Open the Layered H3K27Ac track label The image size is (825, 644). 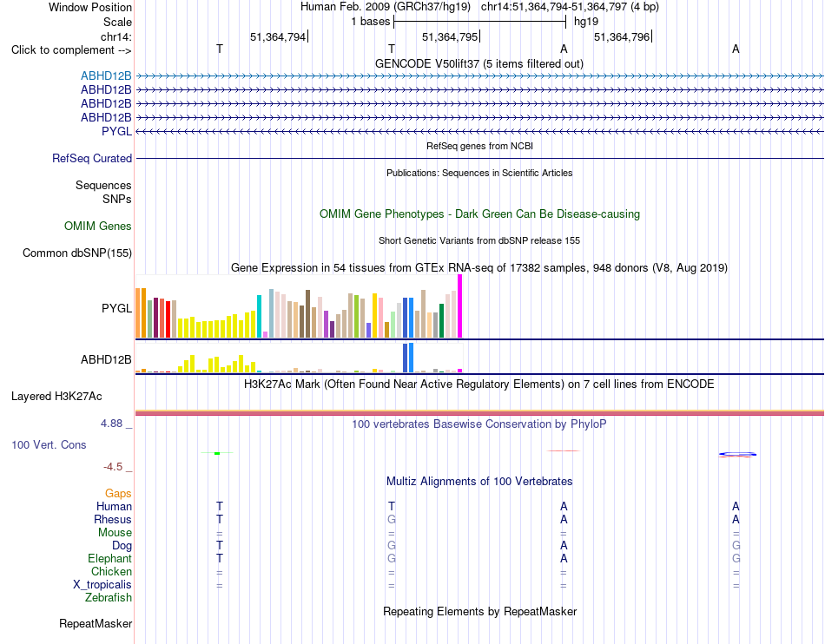click(x=56, y=397)
